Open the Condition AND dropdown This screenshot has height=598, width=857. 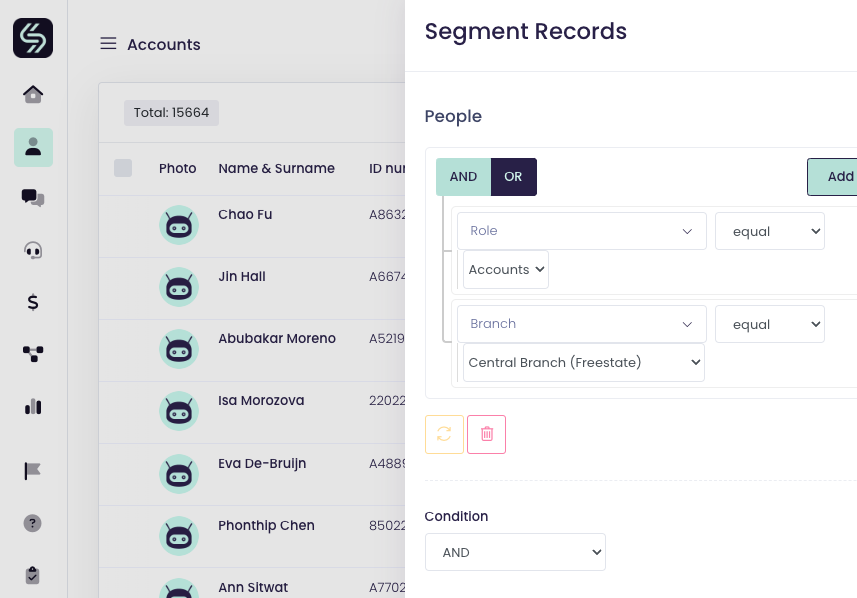tap(515, 552)
